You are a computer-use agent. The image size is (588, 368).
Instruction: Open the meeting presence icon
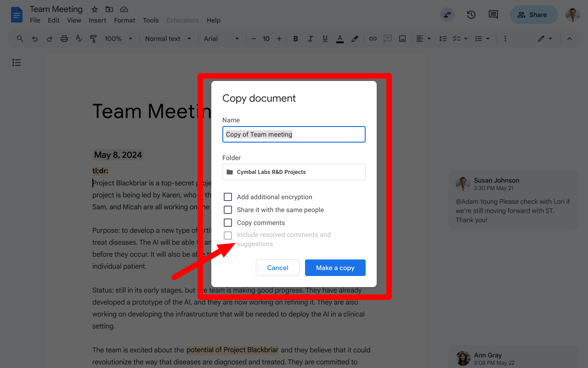coord(447,15)
